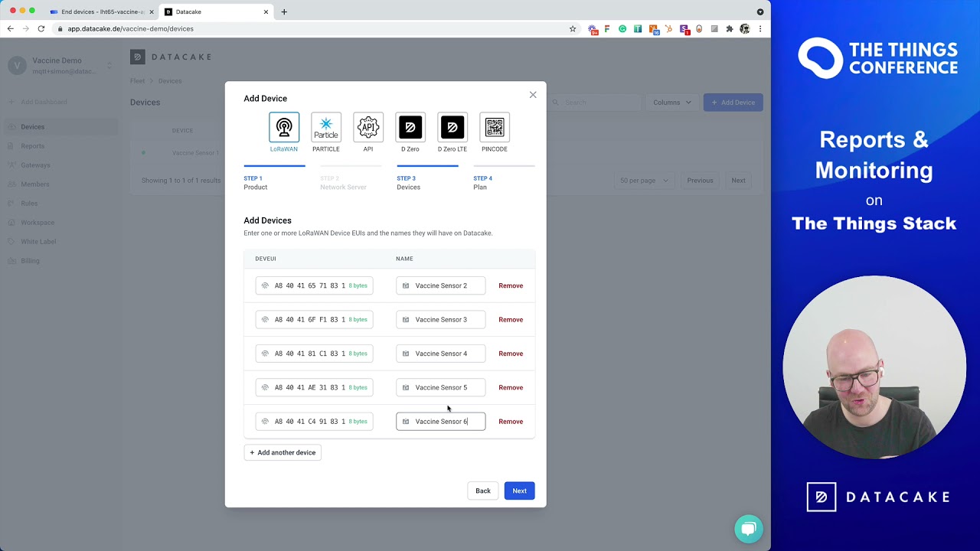Edit name field Vaccine Sensor 4
The height and width of the screenshot is (551, 980).
click(x=440, y=354)
